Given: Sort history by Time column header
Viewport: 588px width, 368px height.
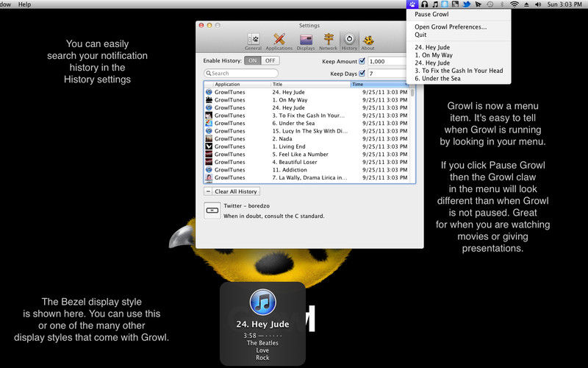Looking at the screenshot, I should 379,84.
